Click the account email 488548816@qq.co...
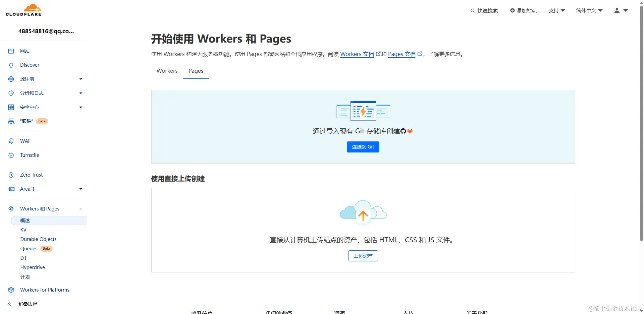Viewport: 644px width, 314px height. click(46, 31)
